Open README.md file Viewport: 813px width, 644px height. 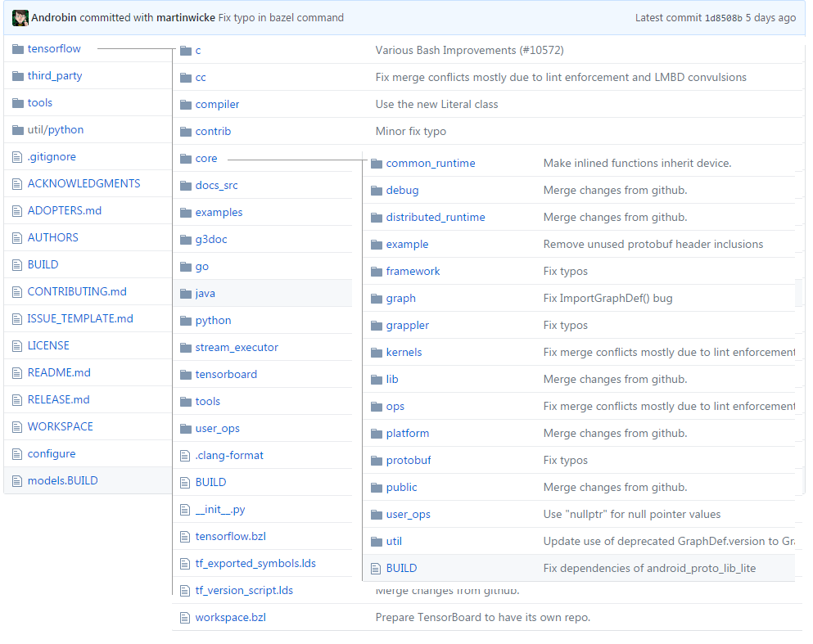(x=59, y=372)
